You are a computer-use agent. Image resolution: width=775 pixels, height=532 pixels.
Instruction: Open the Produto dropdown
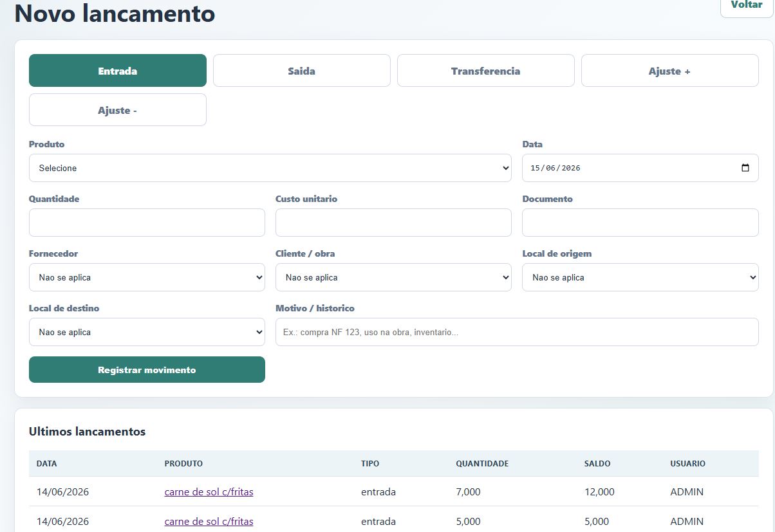[270, 168]
